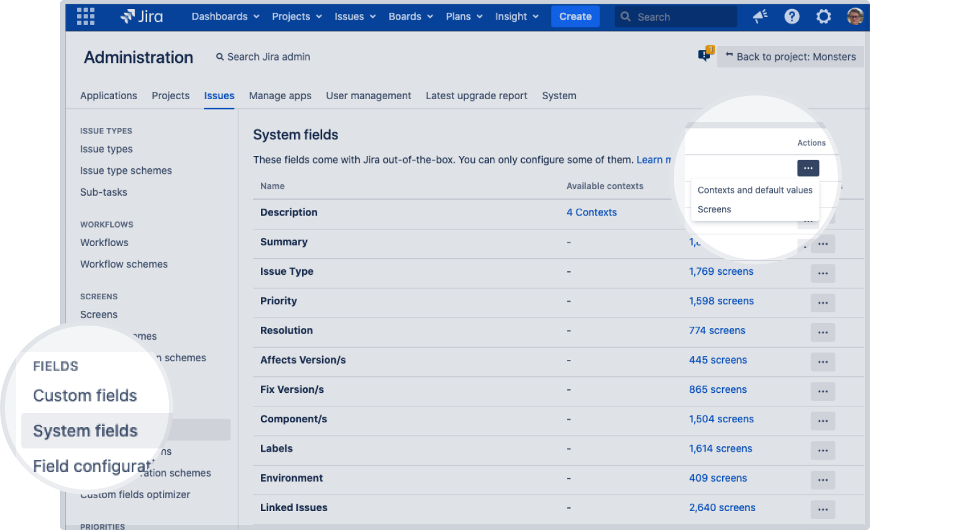Open the 4 Contexts link
Viewport: 980px width, 530px height.
tap(591, 212)
